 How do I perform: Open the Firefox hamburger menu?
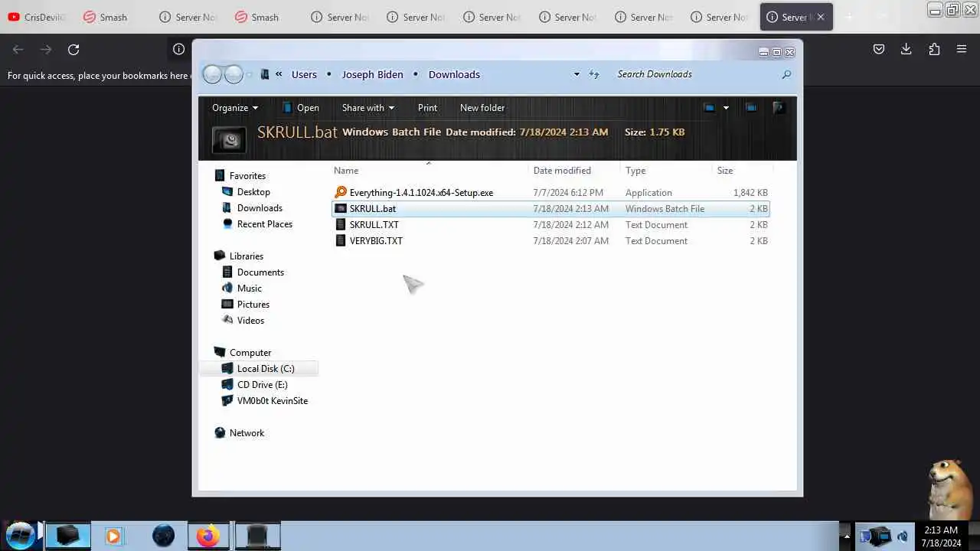pos(962,49)
